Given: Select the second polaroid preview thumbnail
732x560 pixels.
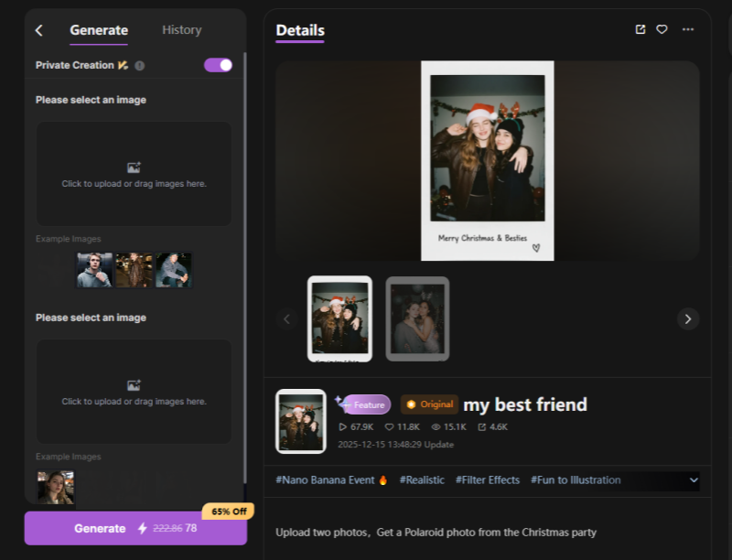Looking at the screenshot, I should pos(417,318).
